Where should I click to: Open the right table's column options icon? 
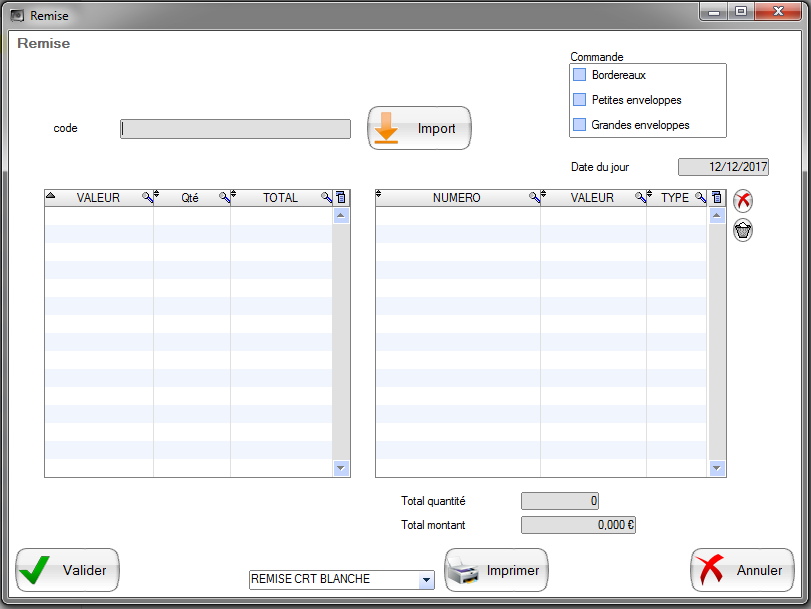tap(716, 198)
